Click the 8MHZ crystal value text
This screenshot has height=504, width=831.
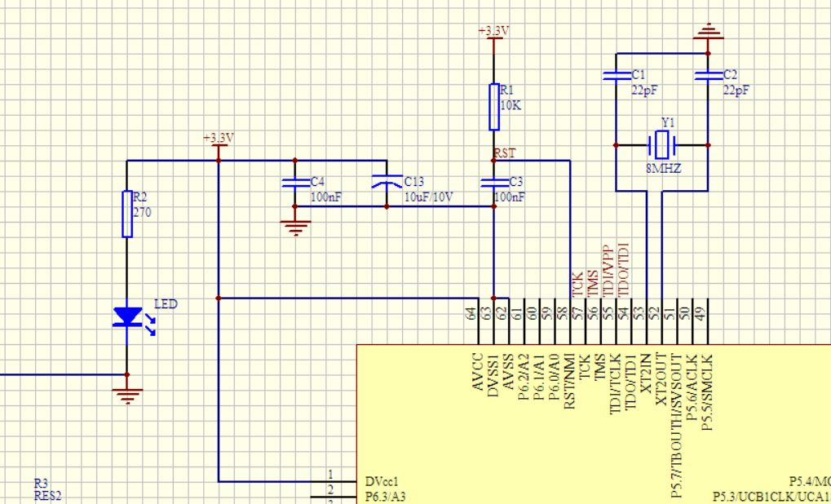664,170
